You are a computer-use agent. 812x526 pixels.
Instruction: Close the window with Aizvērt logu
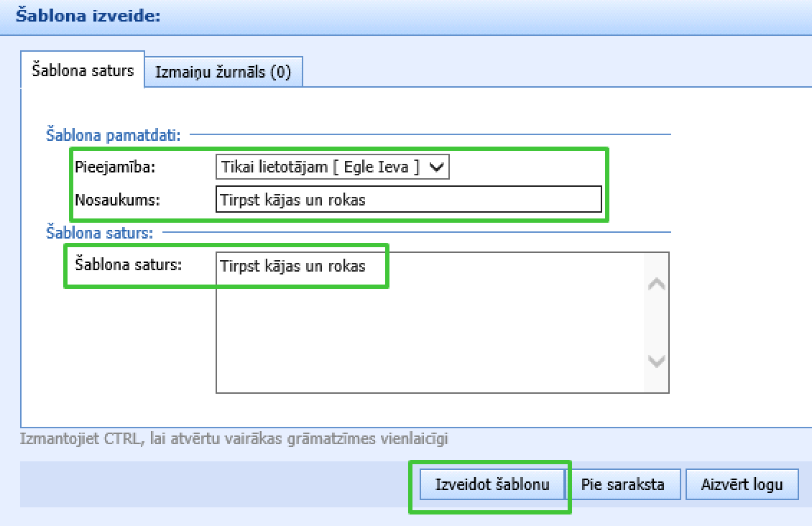[742, 484]
